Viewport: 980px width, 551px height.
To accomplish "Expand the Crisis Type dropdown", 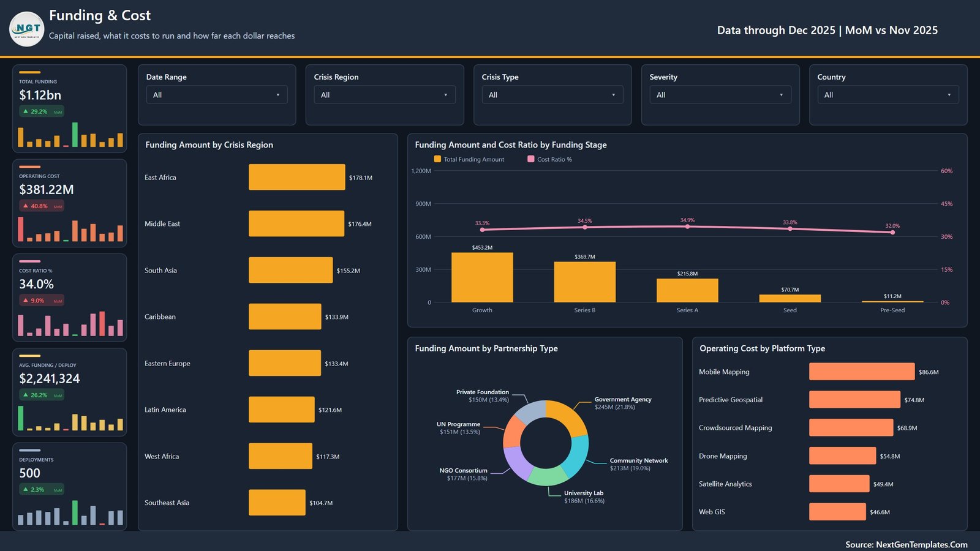I will (552, 95).
